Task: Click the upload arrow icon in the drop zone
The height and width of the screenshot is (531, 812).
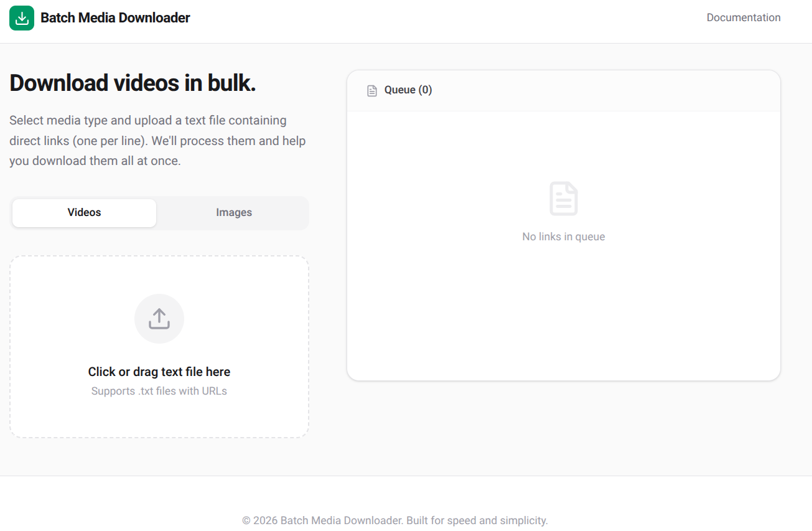Action: [x=159, y=319]
